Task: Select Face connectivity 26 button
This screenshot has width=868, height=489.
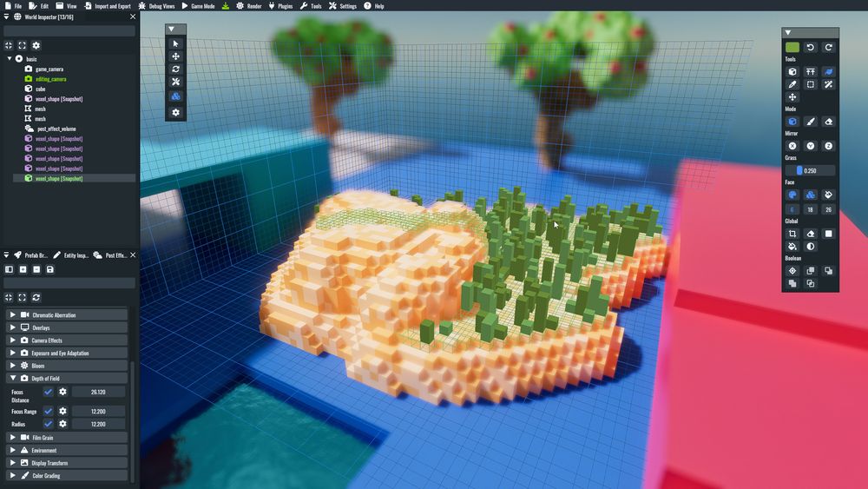Action: (829, 209)
